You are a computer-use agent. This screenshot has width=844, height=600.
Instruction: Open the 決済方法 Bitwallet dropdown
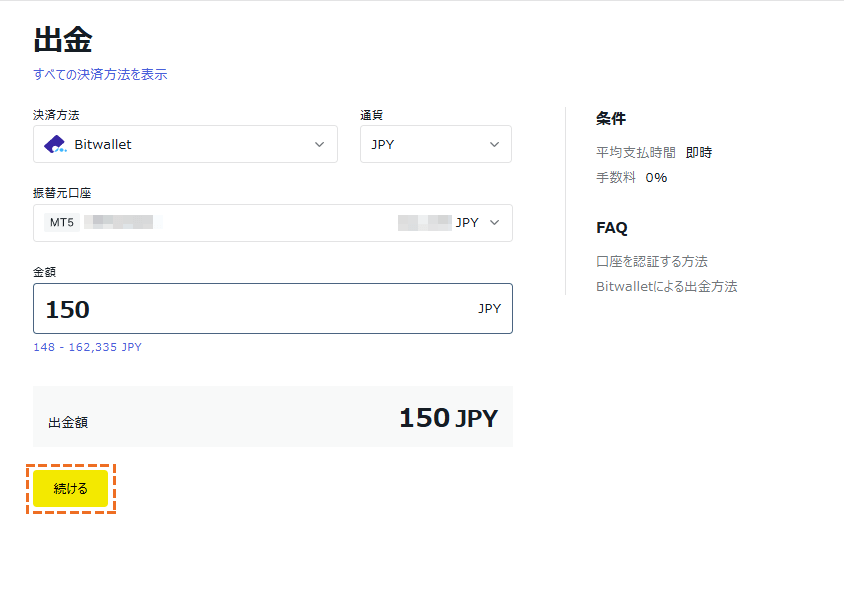pyautogui.click(x=185, y=144)
